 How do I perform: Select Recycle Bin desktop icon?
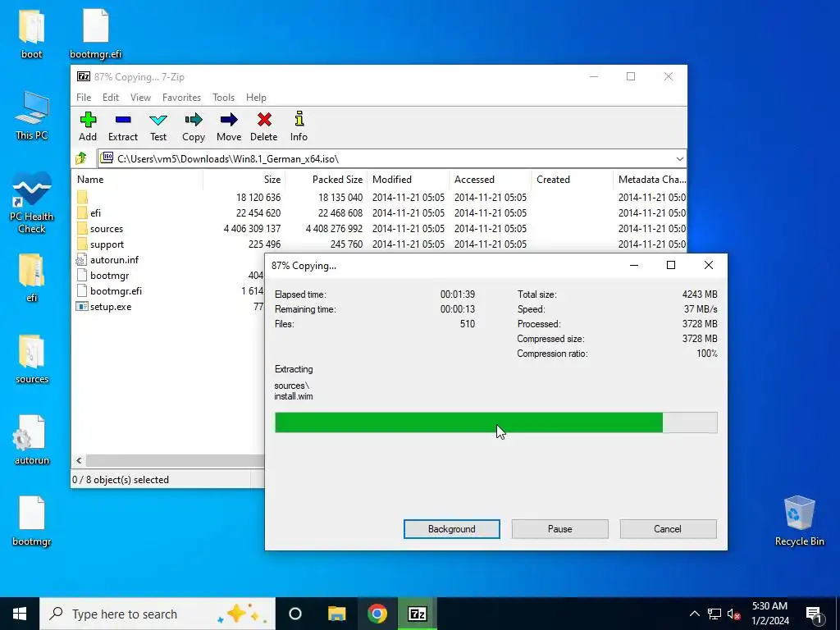click(799, 521)
